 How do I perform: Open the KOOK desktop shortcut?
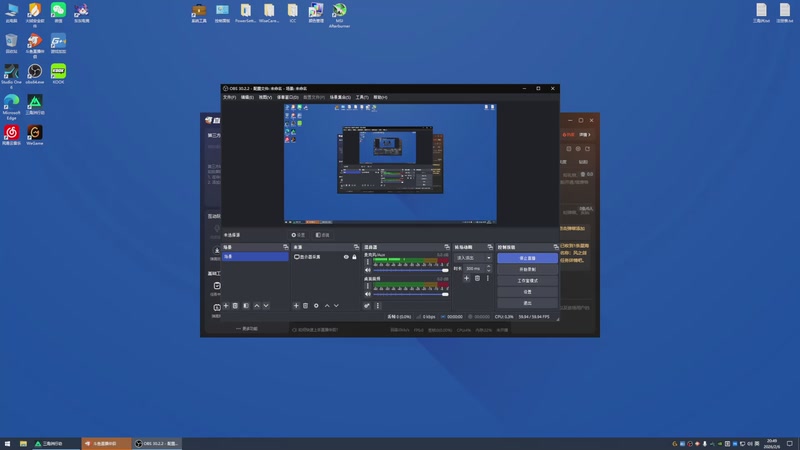pos(58,74)
